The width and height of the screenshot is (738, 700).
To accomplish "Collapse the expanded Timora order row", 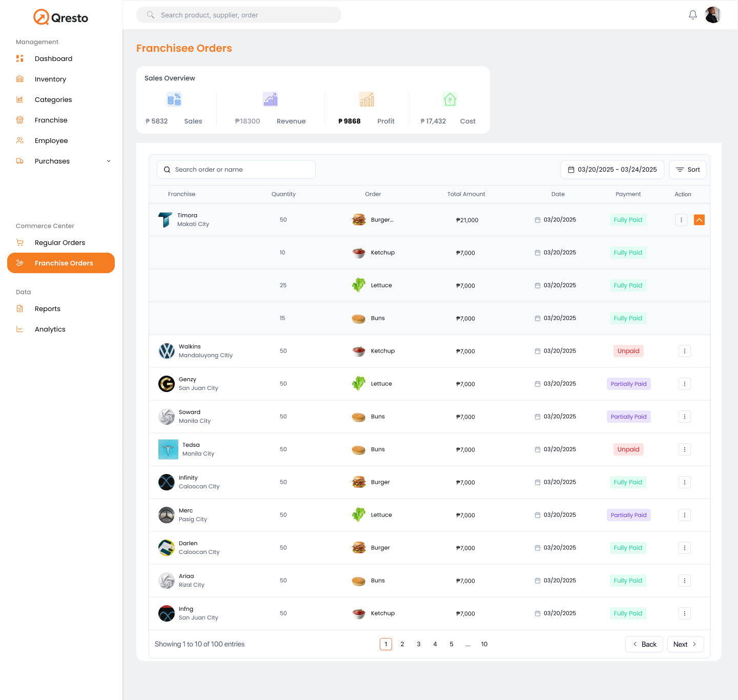I will point(699,220).
